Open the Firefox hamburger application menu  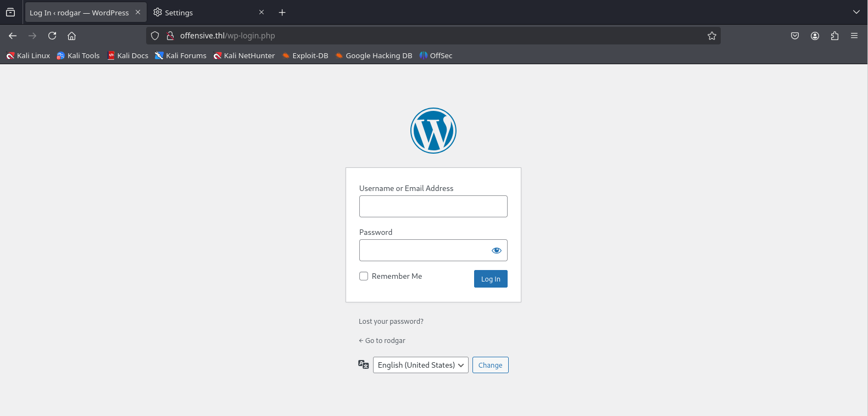(x=854, y=36)
